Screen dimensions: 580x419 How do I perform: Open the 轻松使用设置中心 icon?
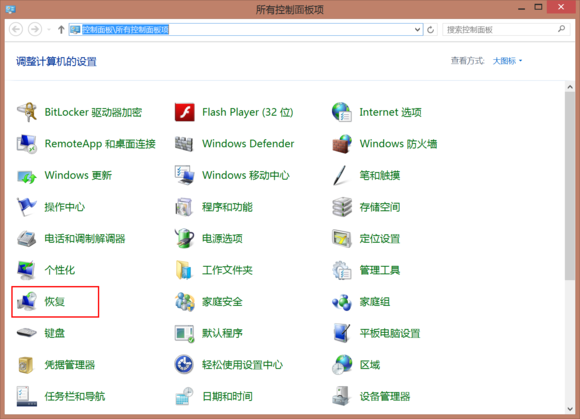click(184, 365)
